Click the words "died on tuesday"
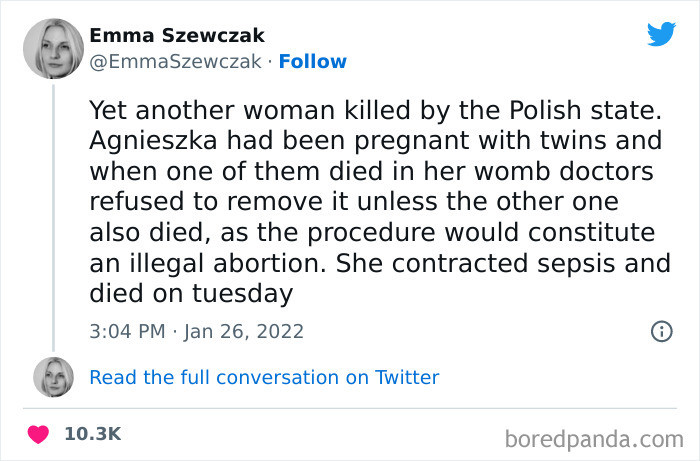Viewport: 700px width, 461px height. [191, 293]
